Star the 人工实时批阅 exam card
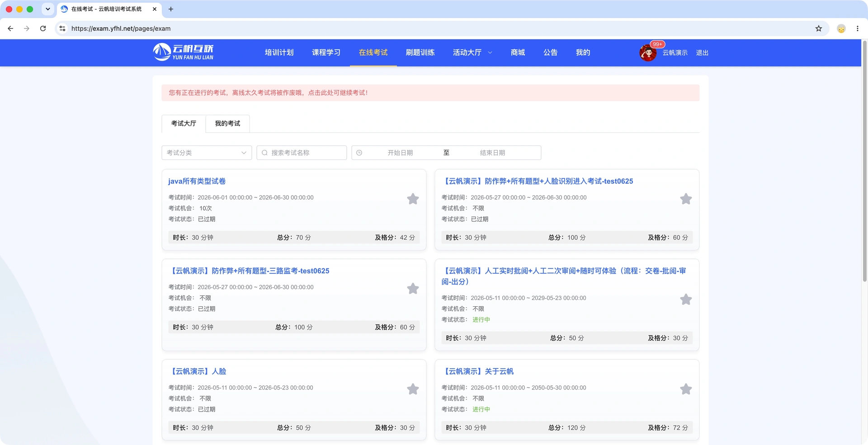The height and width of the screenshot is (445, 868). pos(686,300)
